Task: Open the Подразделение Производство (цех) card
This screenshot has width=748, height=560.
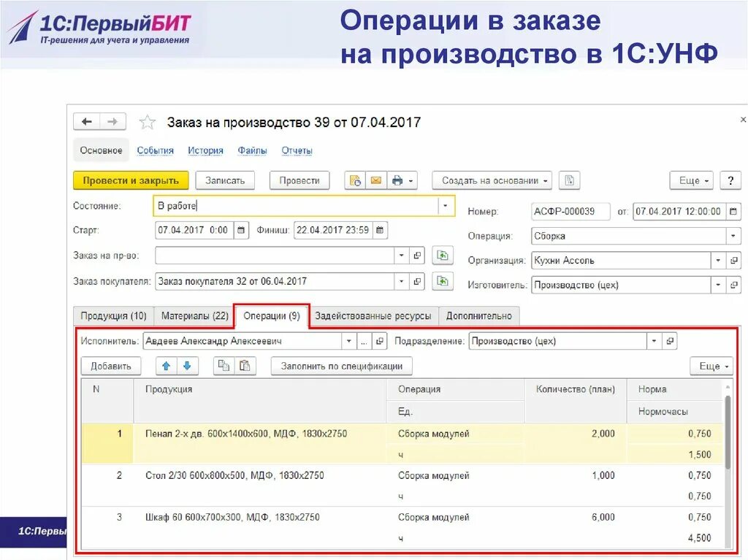Action: coord(670,342)
